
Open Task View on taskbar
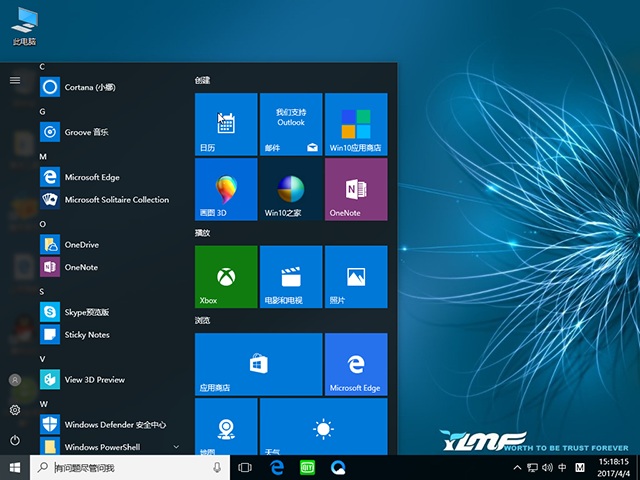[245, 468]
